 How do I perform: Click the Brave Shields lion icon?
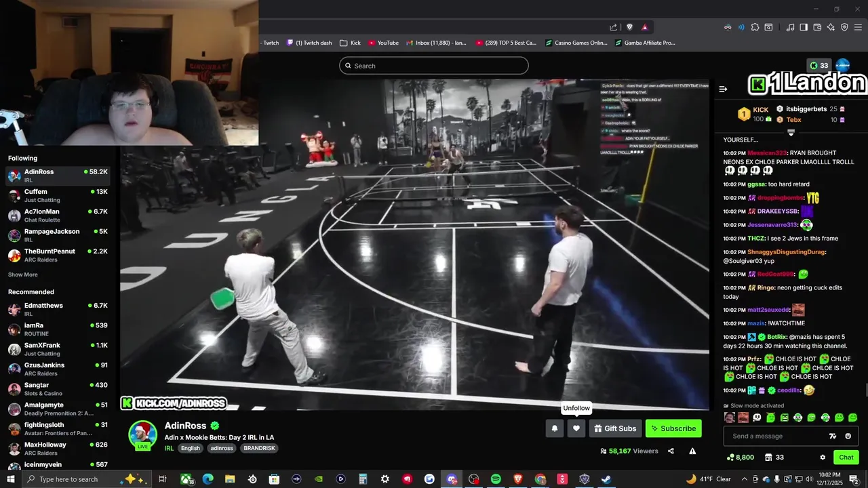click(x=630, y=27)
